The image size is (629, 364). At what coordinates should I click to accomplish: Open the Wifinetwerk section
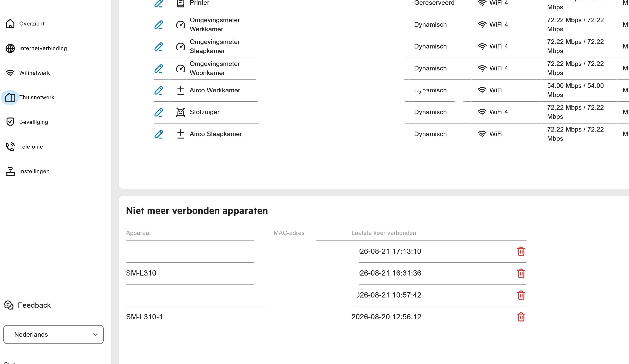34,73
